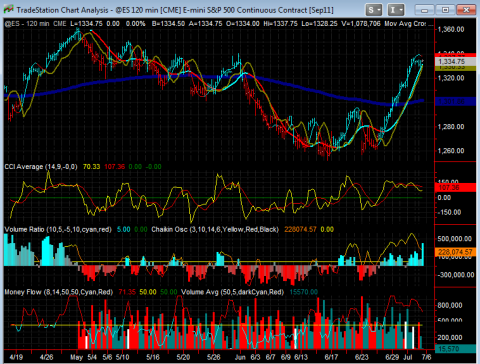Click the -150.00 CCI axis label
480x364 pixels.
(449, 212)
